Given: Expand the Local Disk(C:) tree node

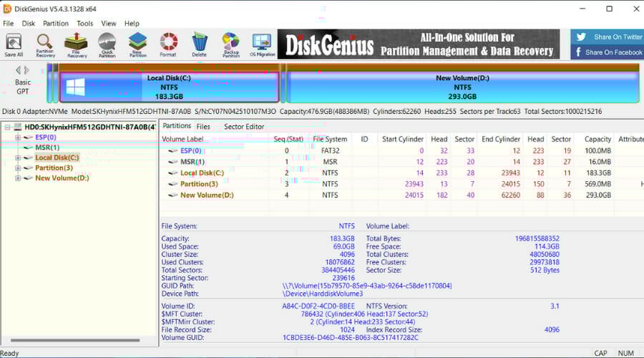Looking at the screenshot, I should click(18, 158).
